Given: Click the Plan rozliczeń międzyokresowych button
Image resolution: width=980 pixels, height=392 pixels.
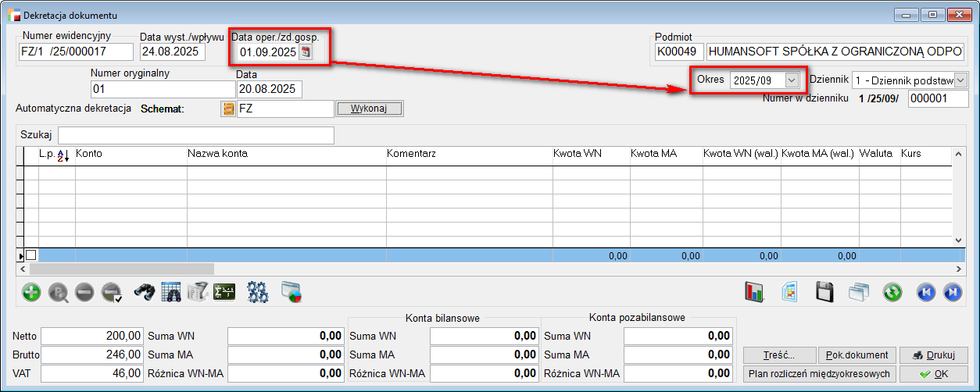Looking at the screenshot, I should click(x=817, y=373).
